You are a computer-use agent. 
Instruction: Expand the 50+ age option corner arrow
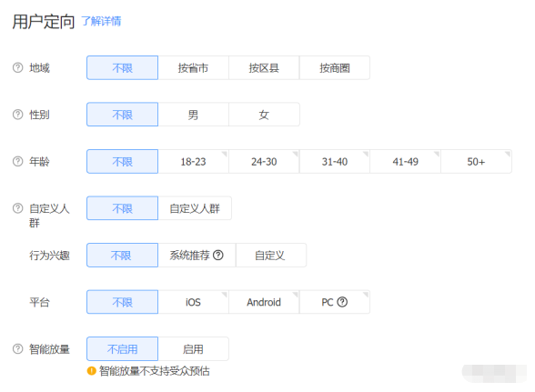(x=508, y=154)
